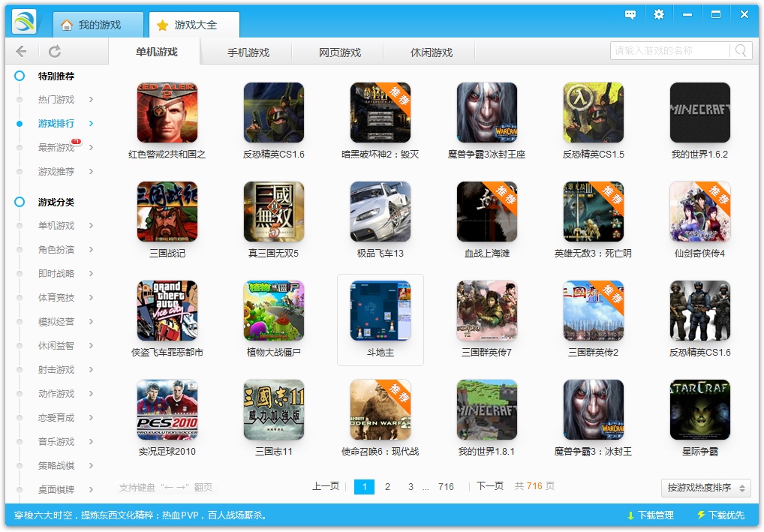Click the 实况足球2010 PES icon
Image resolution: width=764 pixels, height=532 pixels.
167,410
